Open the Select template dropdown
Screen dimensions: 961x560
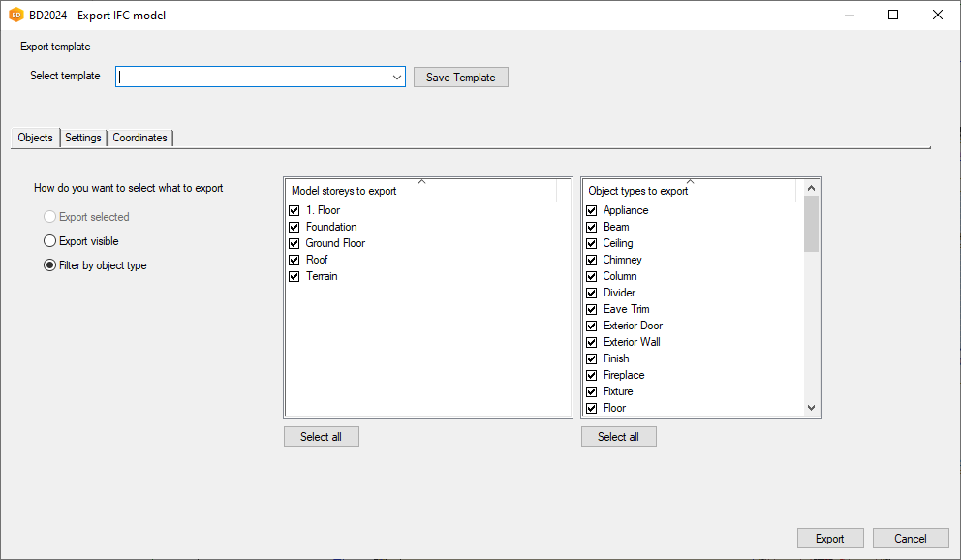(x=396, y=77)
